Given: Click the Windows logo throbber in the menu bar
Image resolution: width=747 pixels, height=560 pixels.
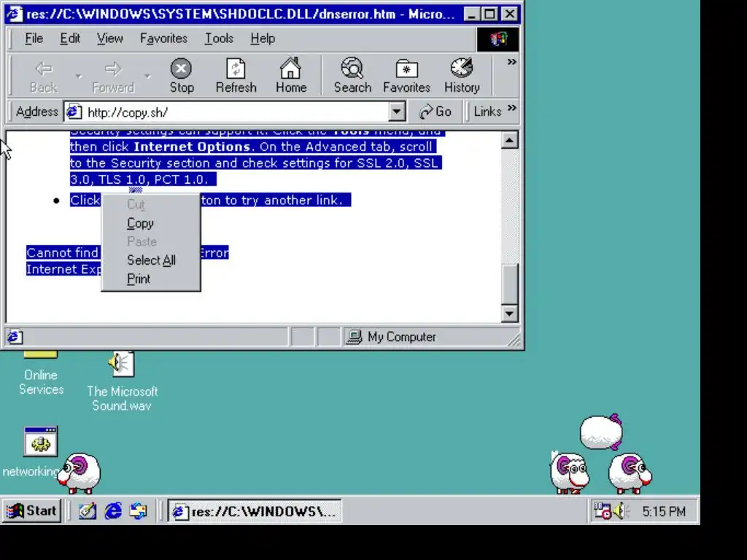Looking at the screenshot, I should (x=498, y=39).
